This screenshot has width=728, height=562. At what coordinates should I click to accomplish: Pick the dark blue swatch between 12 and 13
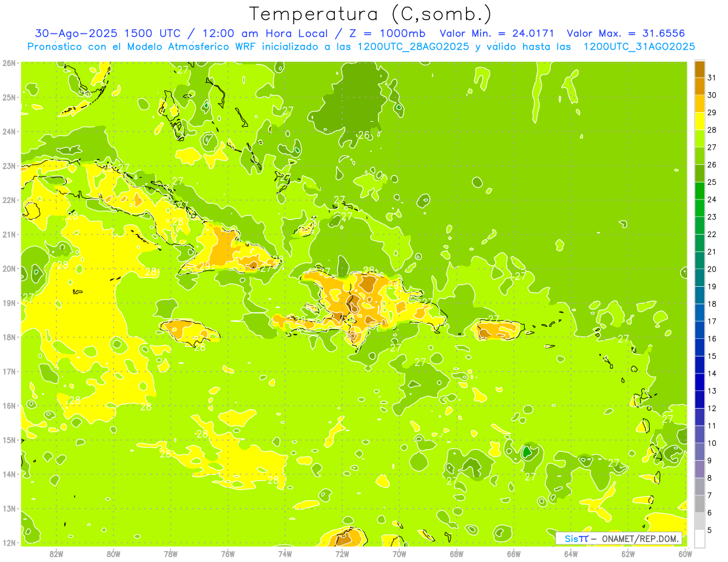point(699,400)
